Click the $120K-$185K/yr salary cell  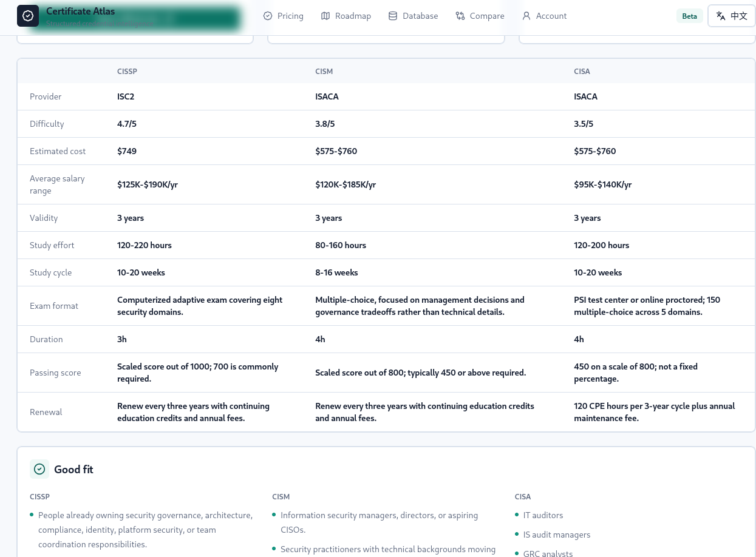click(346, 184)
